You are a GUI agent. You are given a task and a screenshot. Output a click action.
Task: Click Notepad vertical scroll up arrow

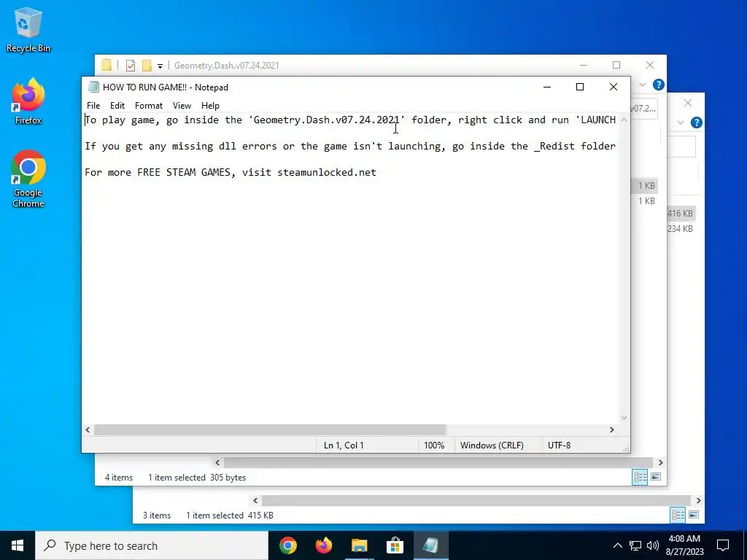pos(624,120)
